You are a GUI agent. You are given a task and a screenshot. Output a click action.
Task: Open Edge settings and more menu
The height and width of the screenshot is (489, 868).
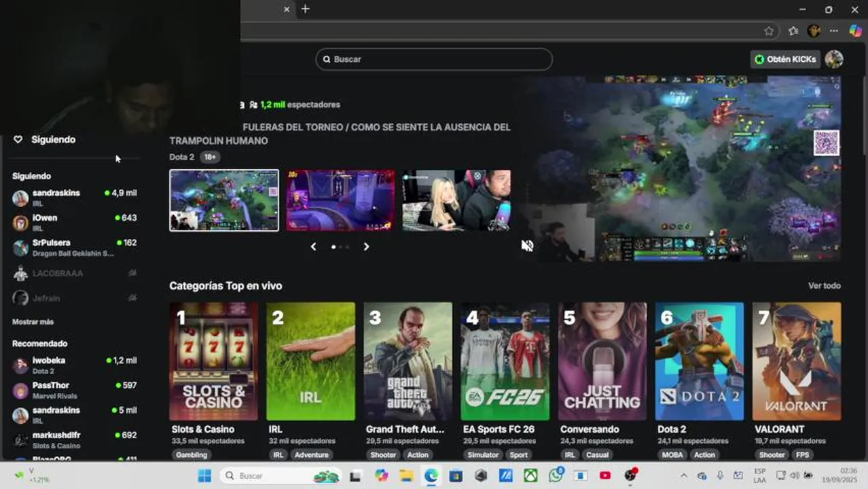click(x=834, y=31)
